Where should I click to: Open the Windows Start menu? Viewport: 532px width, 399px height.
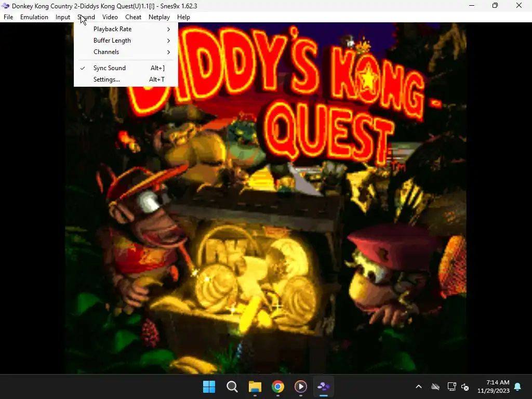[209, 387]
